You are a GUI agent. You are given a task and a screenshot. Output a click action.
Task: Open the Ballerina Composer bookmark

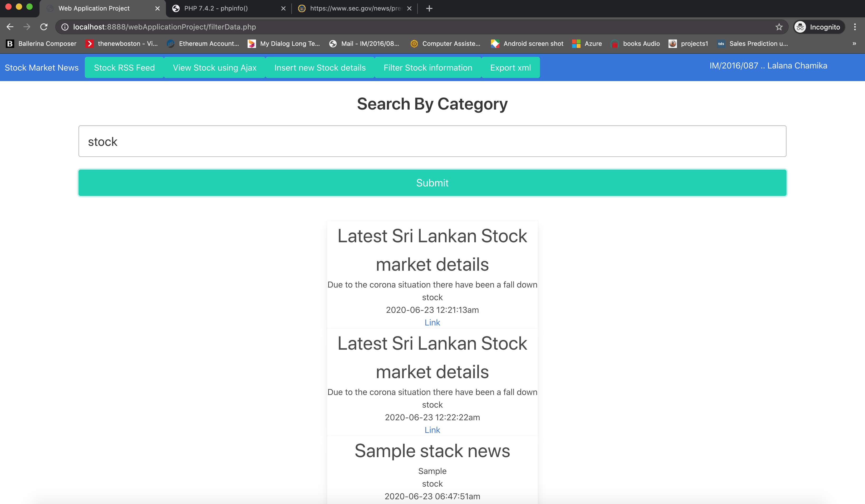pyautogui.click(x=41, y=43)
